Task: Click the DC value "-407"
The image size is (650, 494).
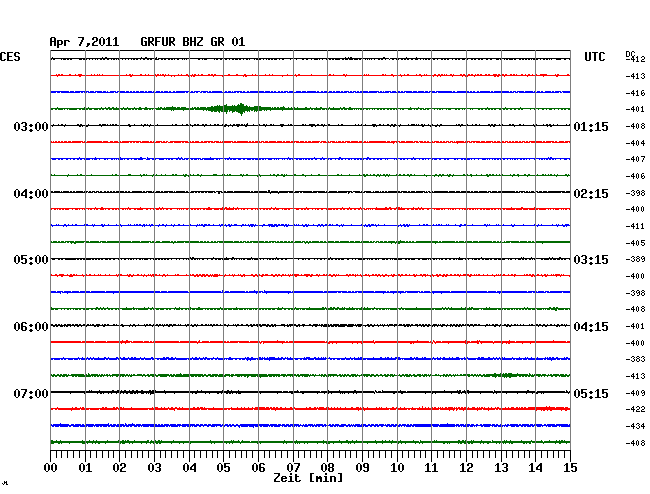Action: tap(635, 159)
